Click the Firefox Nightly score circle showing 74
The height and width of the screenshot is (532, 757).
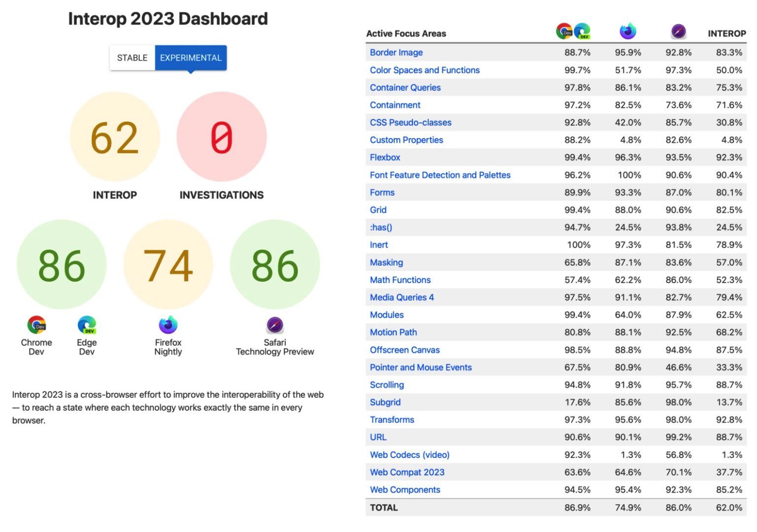click(x=168, y=265)
